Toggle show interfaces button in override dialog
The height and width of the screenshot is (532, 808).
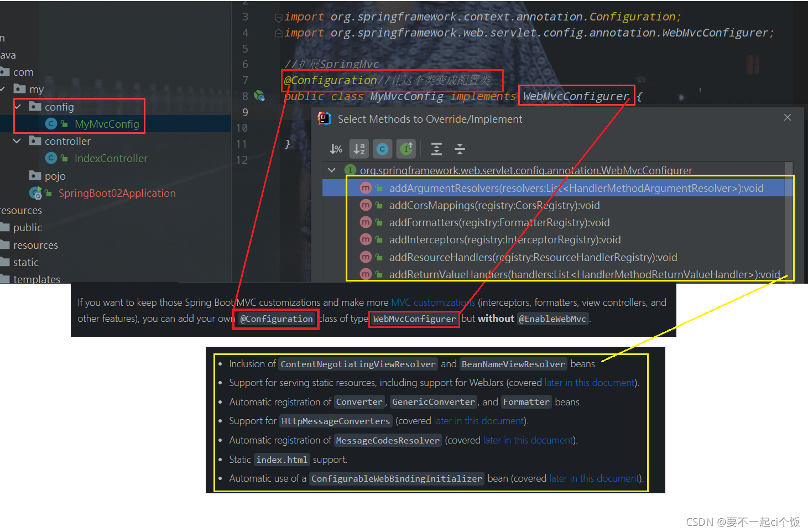[406, 149]
